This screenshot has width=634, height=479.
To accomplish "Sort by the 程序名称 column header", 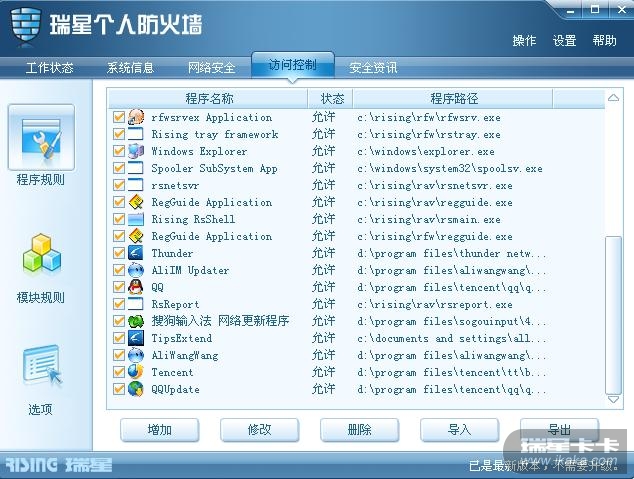I will [x=209, y=99].
